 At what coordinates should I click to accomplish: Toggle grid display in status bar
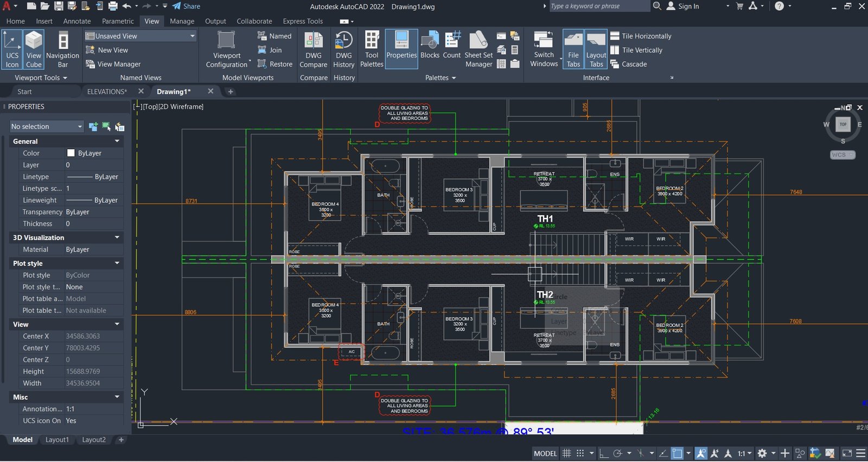coord(566,453)
